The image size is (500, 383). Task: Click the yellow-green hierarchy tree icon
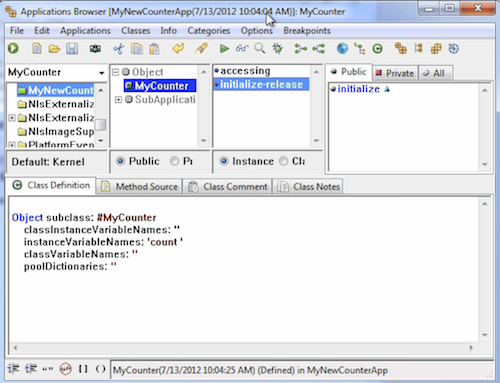tap(360, 49)
